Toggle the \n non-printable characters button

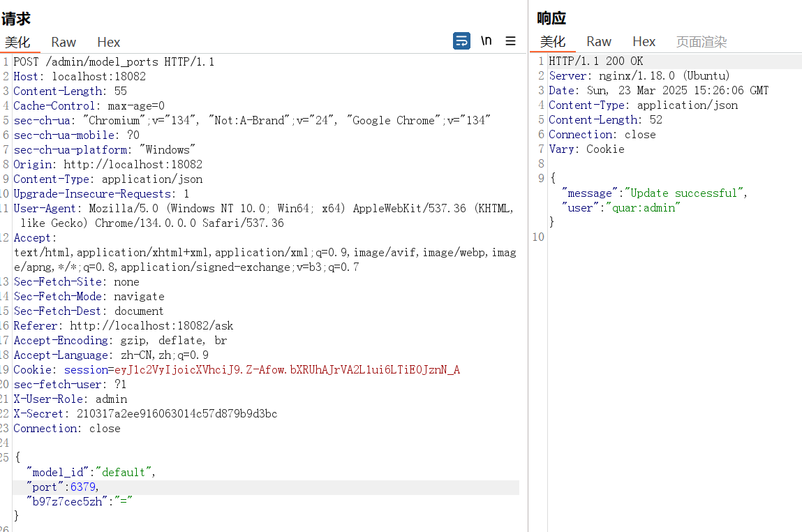point(486,41)
